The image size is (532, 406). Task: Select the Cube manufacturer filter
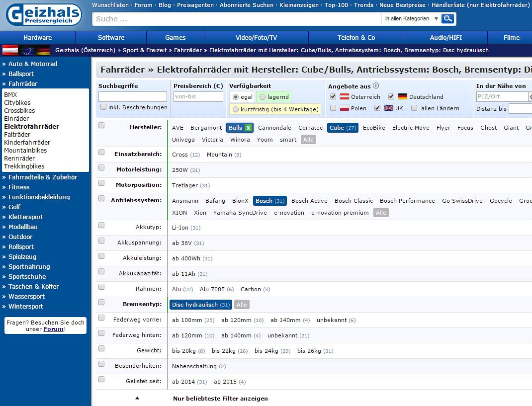click(343, 128)
